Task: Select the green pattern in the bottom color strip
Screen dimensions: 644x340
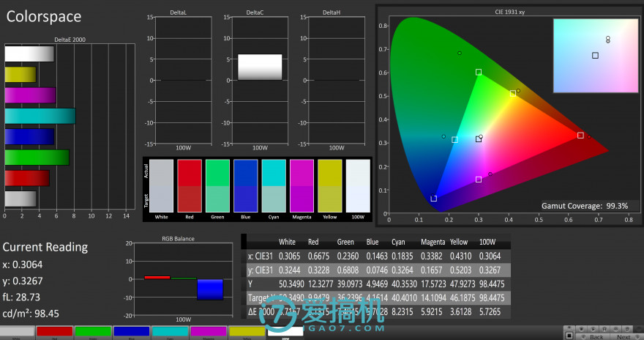Action: [93, 332]
